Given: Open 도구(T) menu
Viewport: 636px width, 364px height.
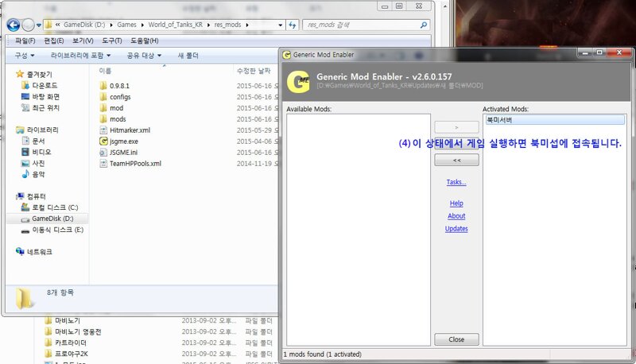Looking at the screenshot, I should point(111,41).
